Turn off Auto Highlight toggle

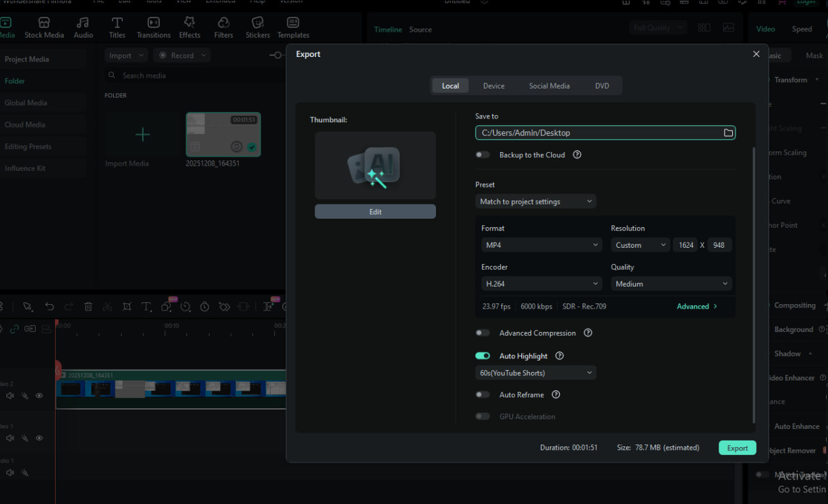click(483, 356)
